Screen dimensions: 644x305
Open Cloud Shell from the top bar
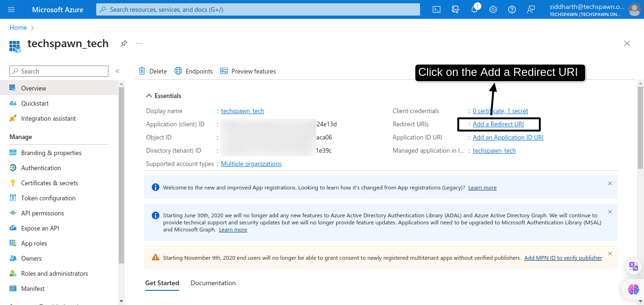click(437, 9)
